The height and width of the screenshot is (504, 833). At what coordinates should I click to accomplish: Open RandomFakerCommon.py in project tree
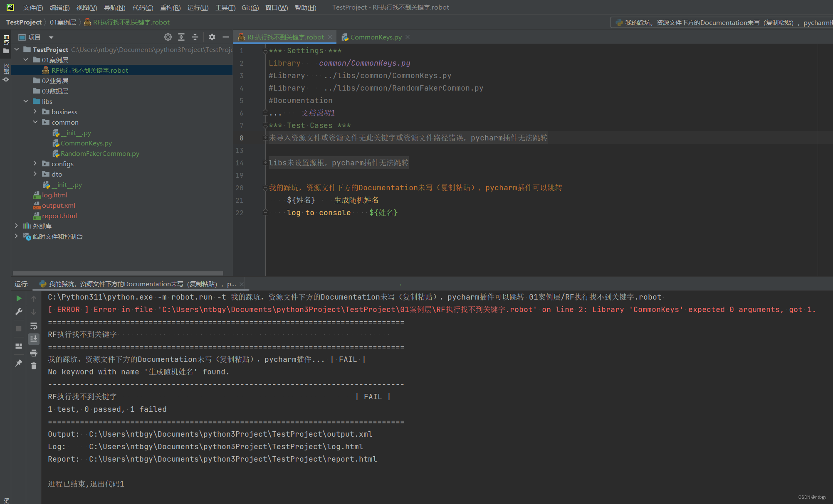click(100, 153)
